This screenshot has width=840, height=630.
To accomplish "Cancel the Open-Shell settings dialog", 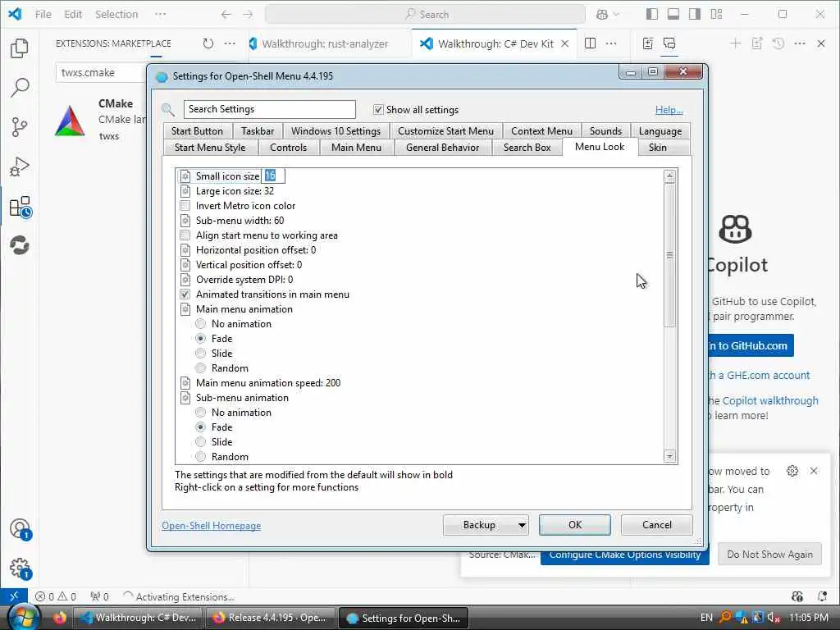I will [657, 525].
